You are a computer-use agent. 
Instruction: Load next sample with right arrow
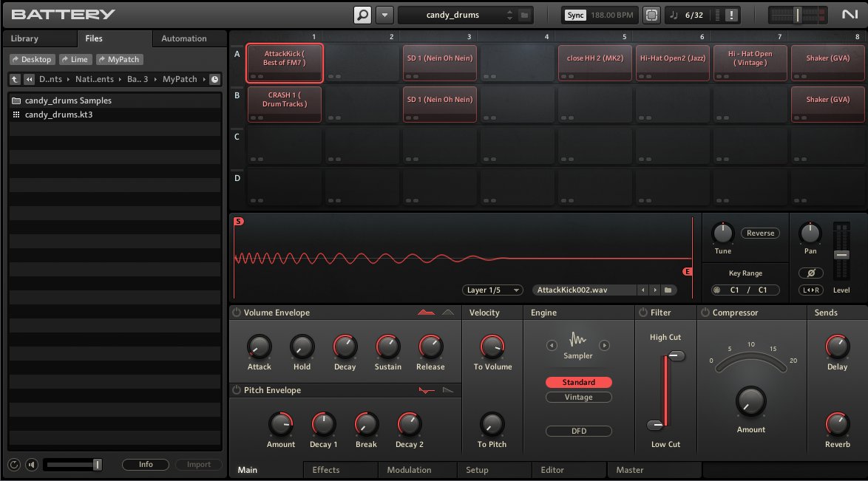tap(655, 290)
